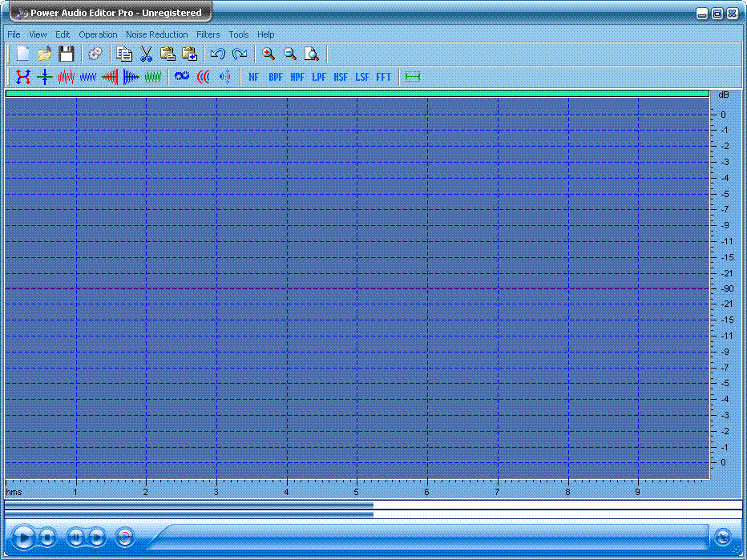Create a new audio file
Screen dimensions: 747x560
click(23, 54)
